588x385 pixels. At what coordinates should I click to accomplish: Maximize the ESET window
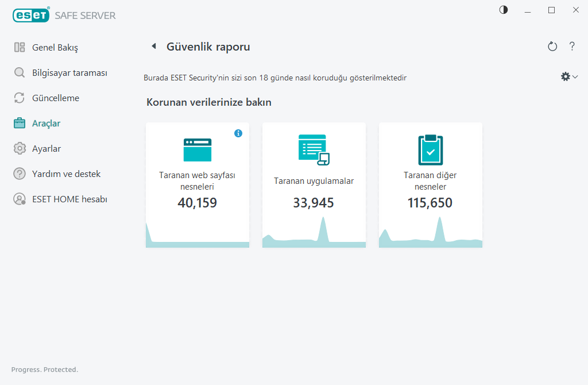551,10
